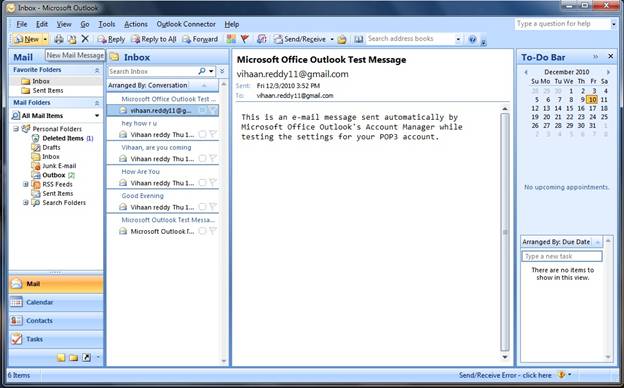
Task: Select Sent Items under Personal Folders
Action: click(x=58, y=193)
